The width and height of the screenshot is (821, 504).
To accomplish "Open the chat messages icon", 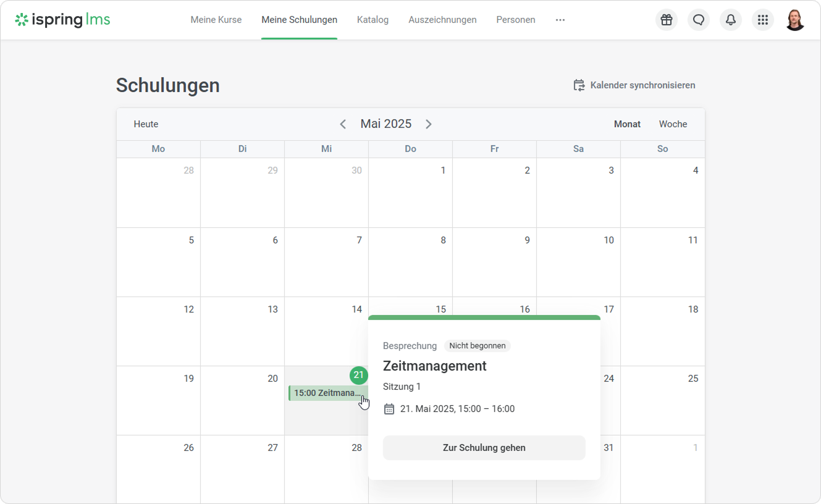I will [x=698, y=20].
